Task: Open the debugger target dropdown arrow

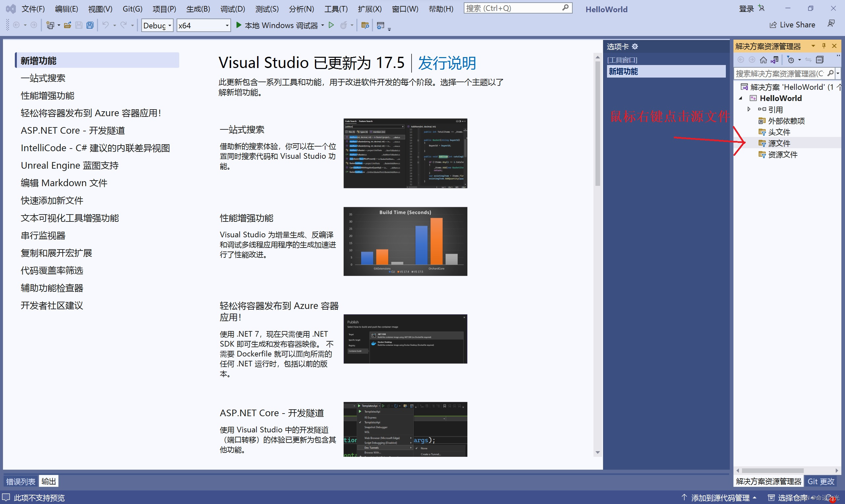Action: tap(322, 25)
